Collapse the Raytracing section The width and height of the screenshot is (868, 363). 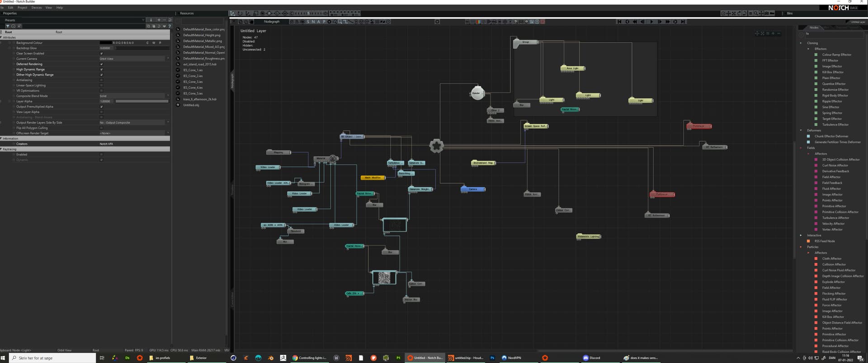pyautogui.click(x=1, y=149)
